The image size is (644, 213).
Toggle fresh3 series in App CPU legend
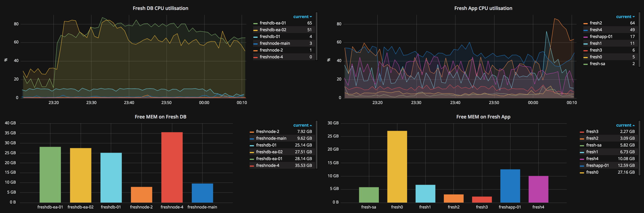pos(596,50)
